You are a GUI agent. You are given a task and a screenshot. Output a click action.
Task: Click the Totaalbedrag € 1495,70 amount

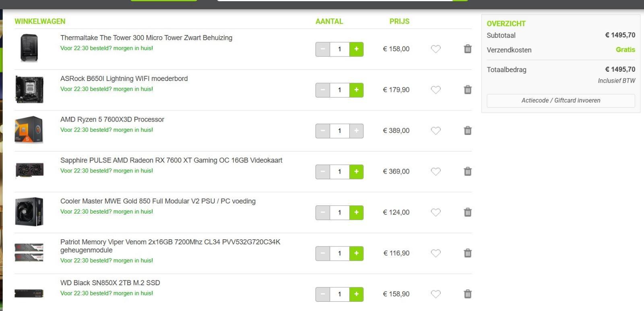click(x=620, y=69)
